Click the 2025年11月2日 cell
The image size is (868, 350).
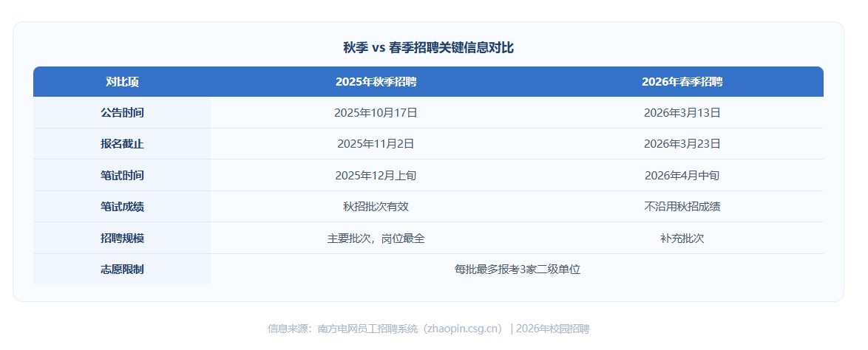pyautogui.click(x=376, y=144)
